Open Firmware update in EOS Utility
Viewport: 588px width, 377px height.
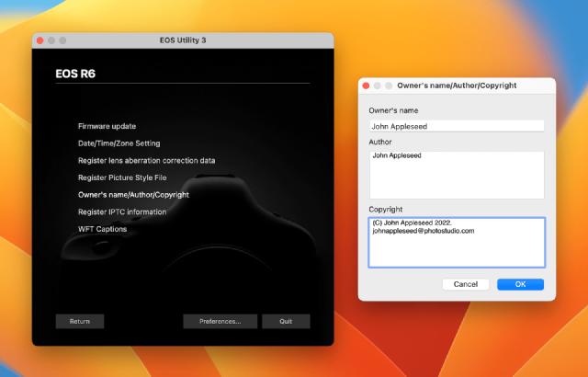point(107,126)
